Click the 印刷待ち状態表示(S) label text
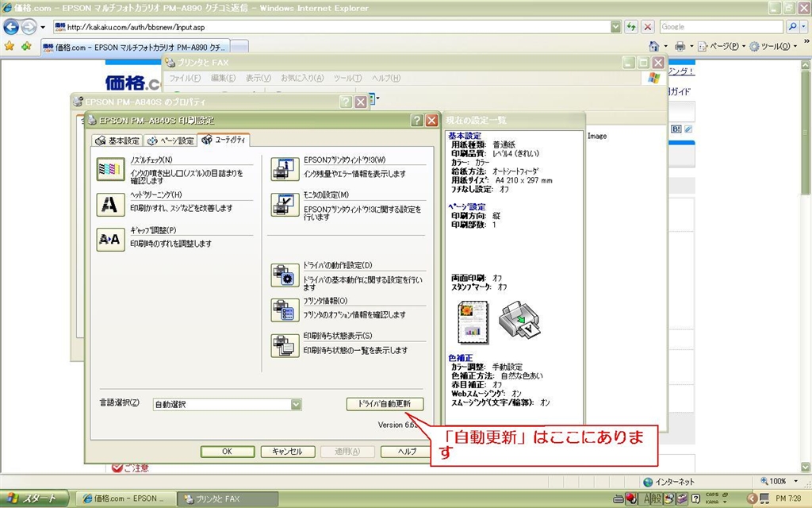Image resolution: width=812 pixels, height=508 pixels. coord(338,336)
